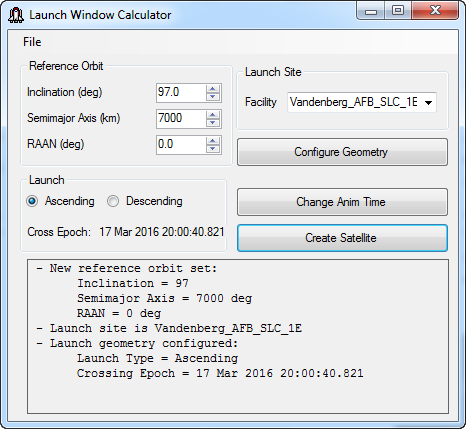Maximize the Launch Window Calculator window
Image resolution: width=466 pixels, height=429 pixels.
tap(398, 11)
